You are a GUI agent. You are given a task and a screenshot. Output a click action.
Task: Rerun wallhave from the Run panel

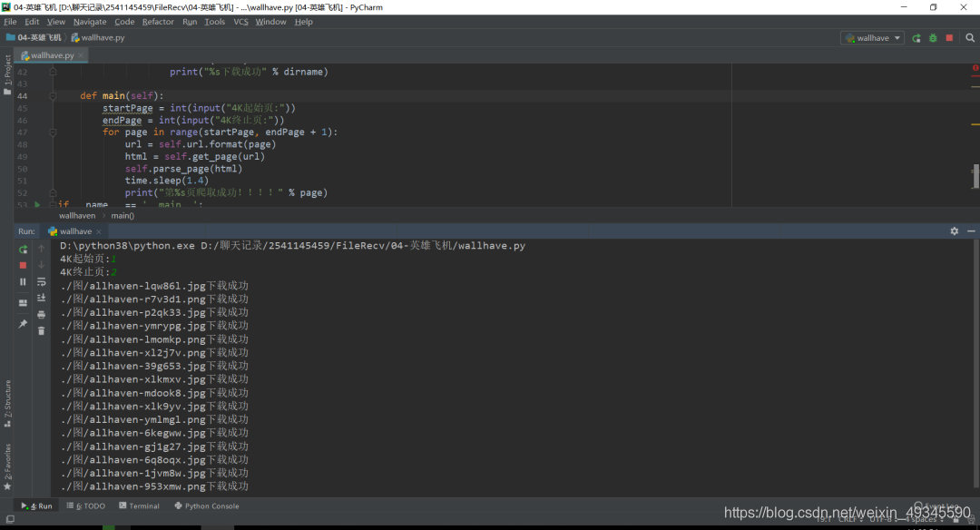23,250
